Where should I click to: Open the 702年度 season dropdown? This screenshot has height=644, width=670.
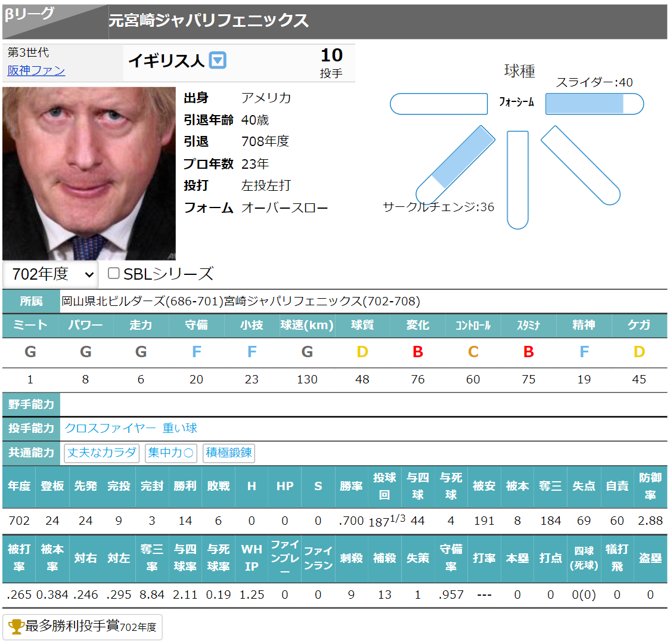(51, 274)
